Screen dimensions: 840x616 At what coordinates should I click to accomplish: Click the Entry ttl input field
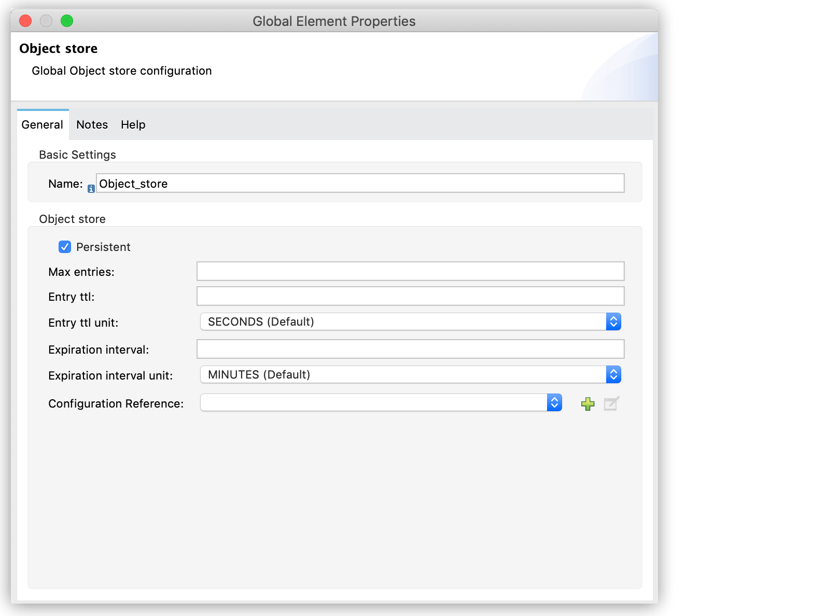tap(410, 296)
